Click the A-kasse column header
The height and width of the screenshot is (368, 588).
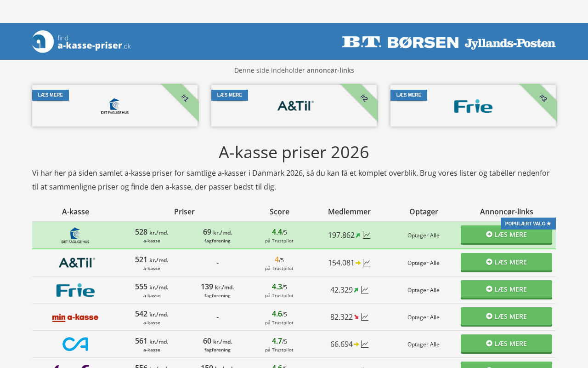(75, 212)
